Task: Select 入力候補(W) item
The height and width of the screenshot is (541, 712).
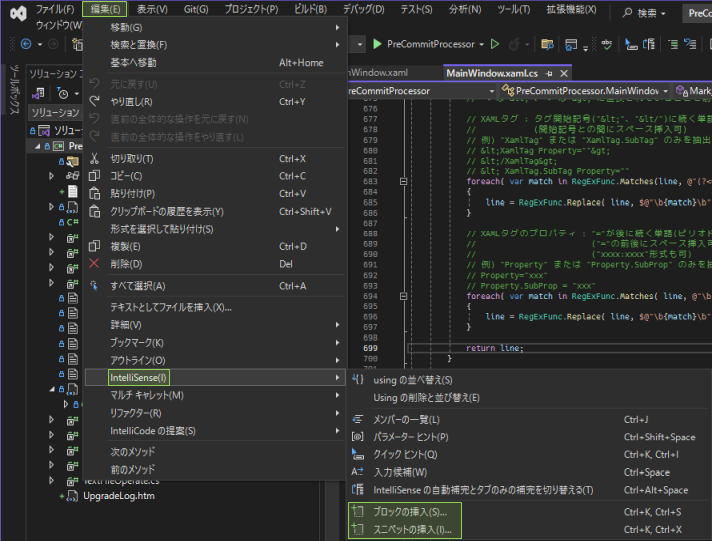Action: tap(530, 472)
